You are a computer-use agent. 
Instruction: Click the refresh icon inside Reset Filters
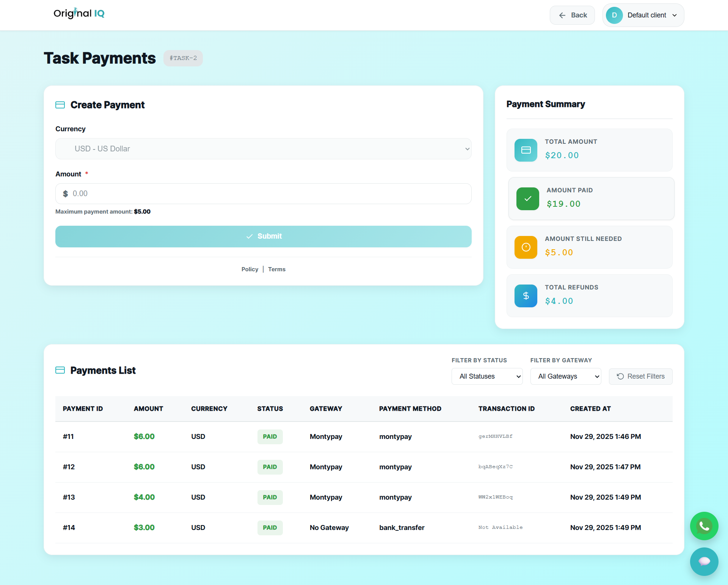point(620,376)
